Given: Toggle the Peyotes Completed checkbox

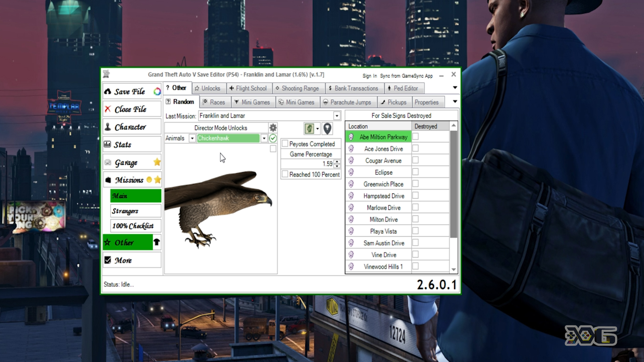Looking at the screenshot, I should [284, 144].
